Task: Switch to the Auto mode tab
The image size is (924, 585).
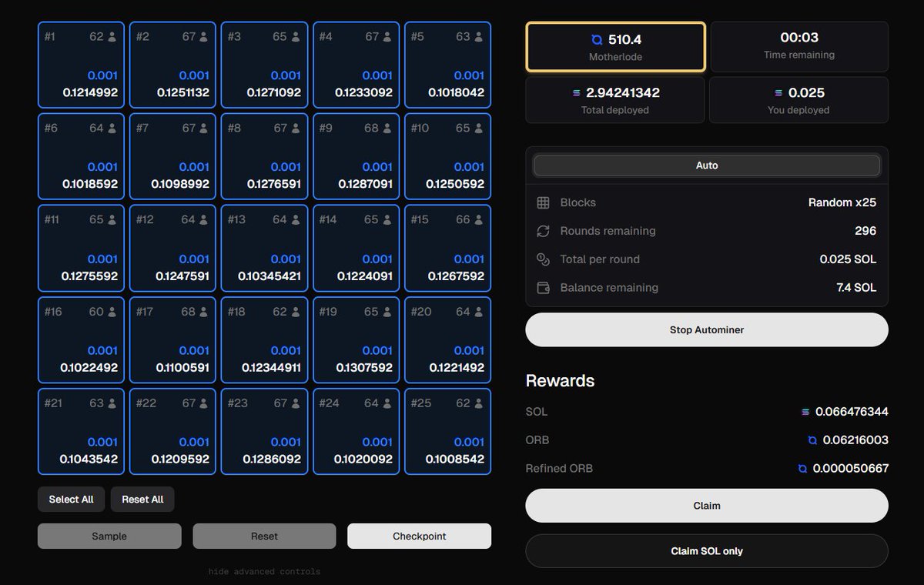Action: (707, 165)
